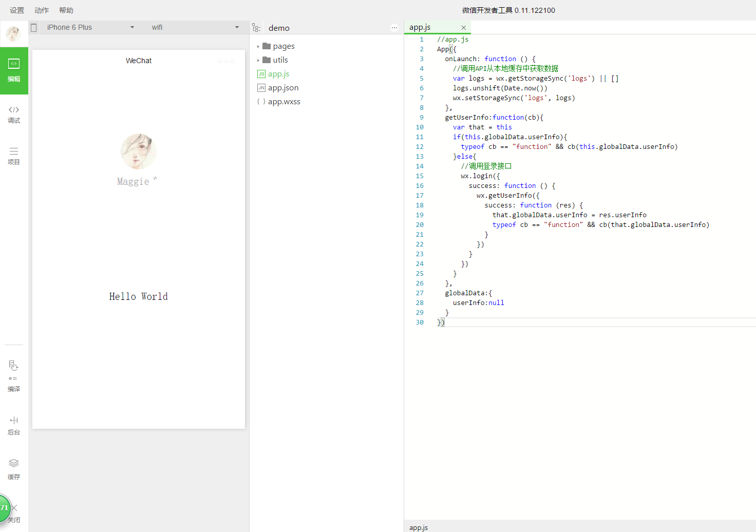Click the braces icon beside app.wxss
This screenshot has height=532, width=756.
click(x=261, y=102)
